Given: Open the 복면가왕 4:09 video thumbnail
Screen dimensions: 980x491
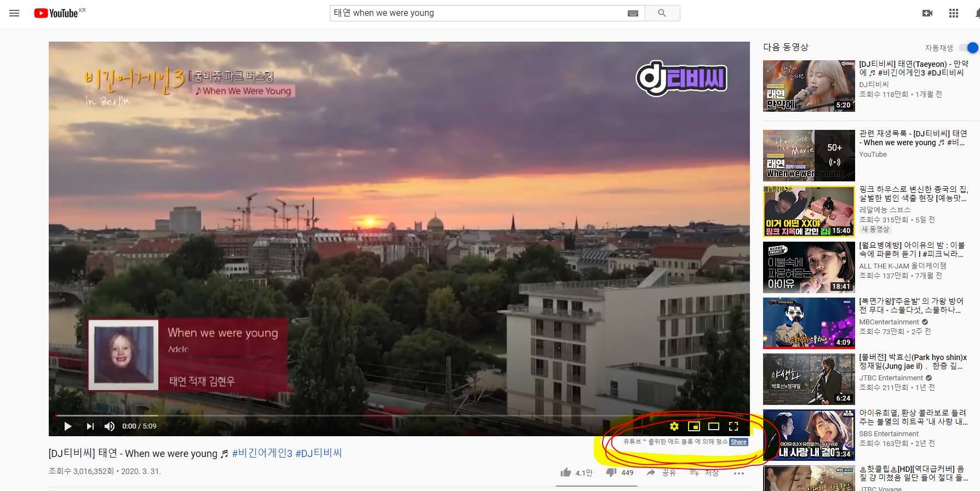Looking at the screenshot, I should point(809,323).
